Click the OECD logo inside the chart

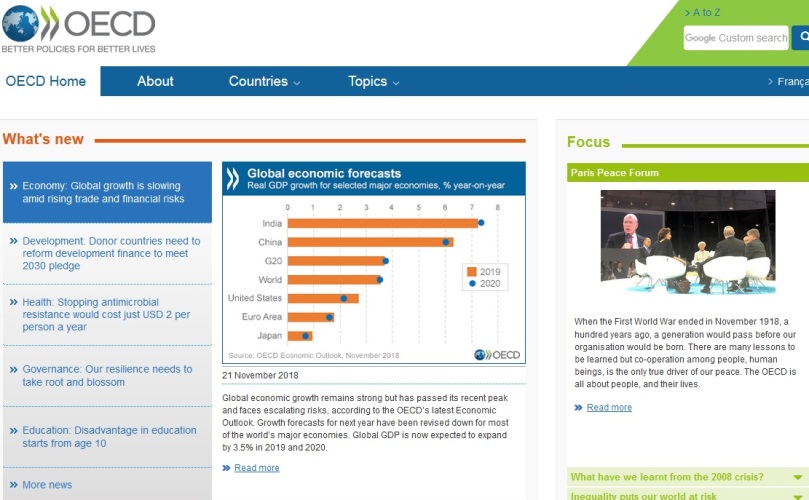click(497, 354)
